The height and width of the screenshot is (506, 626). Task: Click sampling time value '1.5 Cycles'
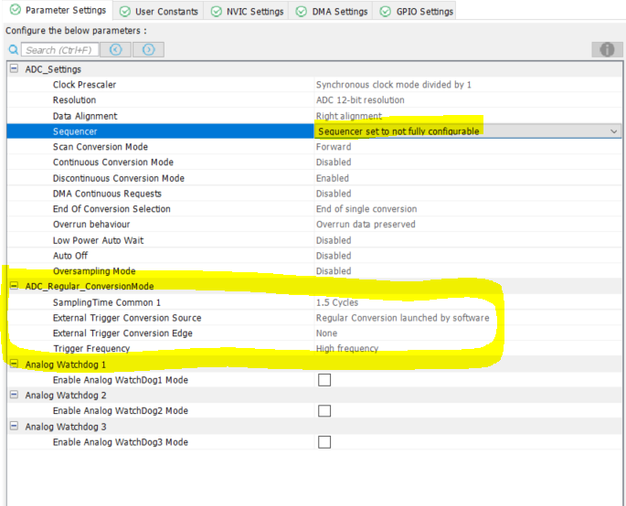(x=337, y=302)
